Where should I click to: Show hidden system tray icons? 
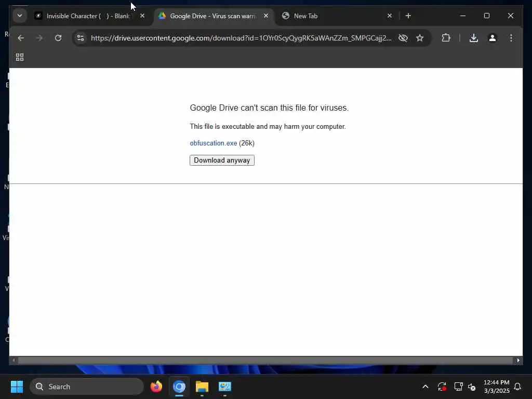point(425,387)
